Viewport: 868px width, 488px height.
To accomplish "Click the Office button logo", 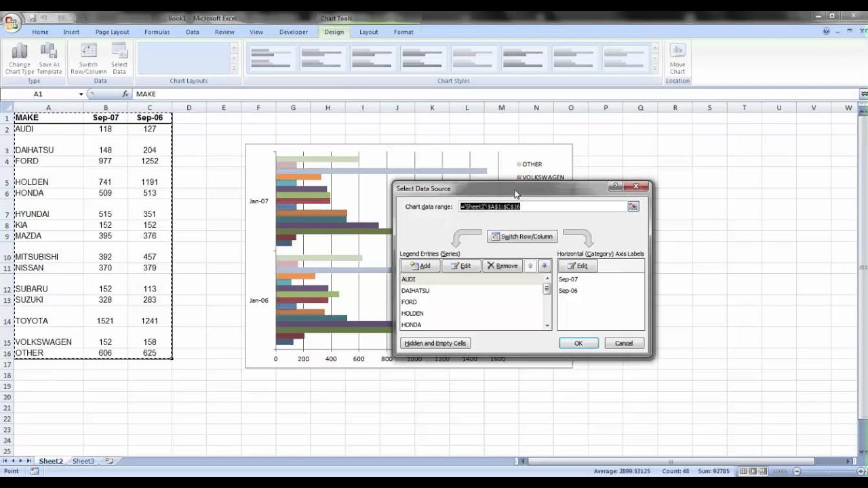I will coord(12,23).
